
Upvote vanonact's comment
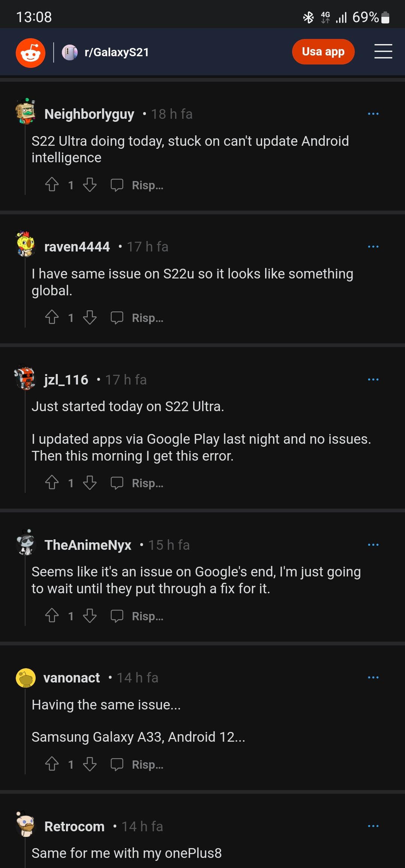click(52, 764)
